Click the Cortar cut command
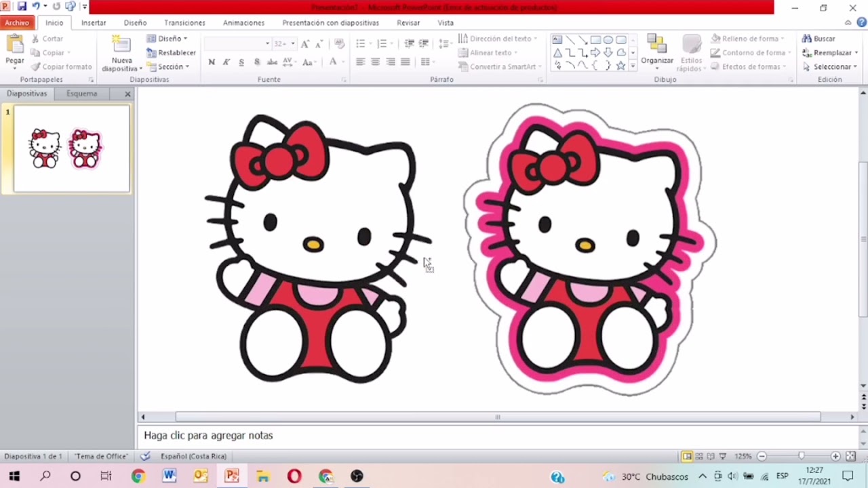This screenshot has height=488, width=868. pos(46,39)
